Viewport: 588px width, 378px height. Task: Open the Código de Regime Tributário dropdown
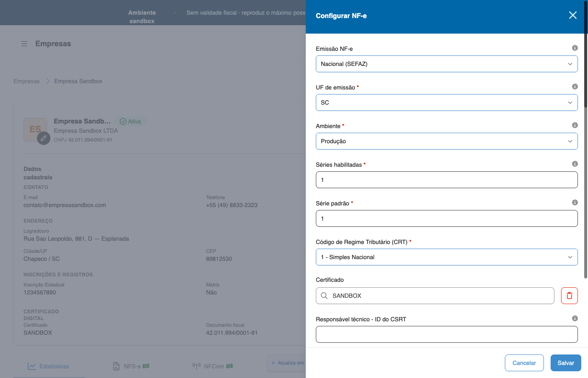pyautogui.click(x=447, y=257)
